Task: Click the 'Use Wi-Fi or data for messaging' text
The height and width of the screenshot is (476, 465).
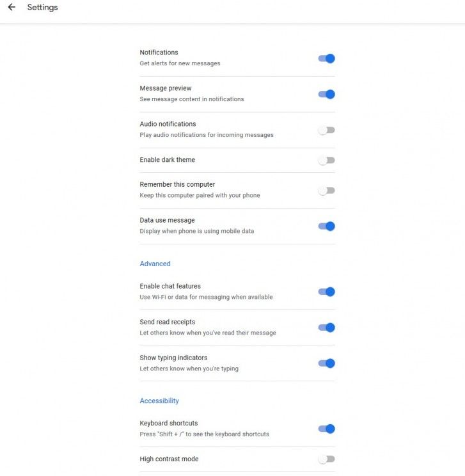Action: [206, 297]
